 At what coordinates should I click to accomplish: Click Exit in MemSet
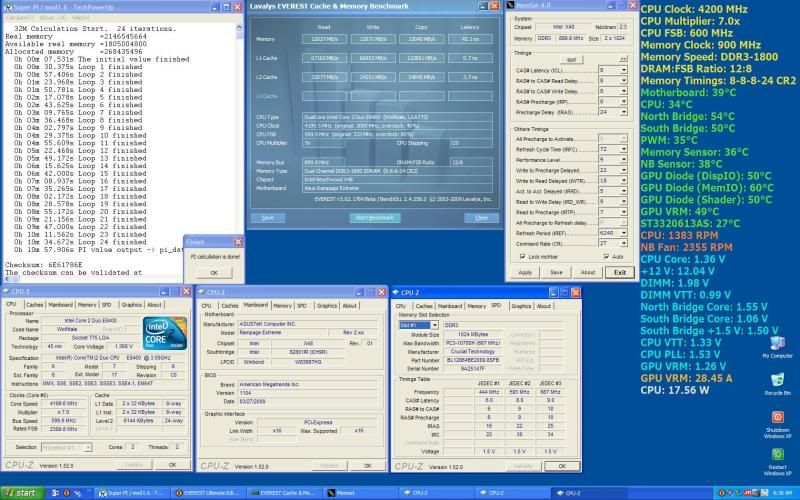[x=619, y=272]
